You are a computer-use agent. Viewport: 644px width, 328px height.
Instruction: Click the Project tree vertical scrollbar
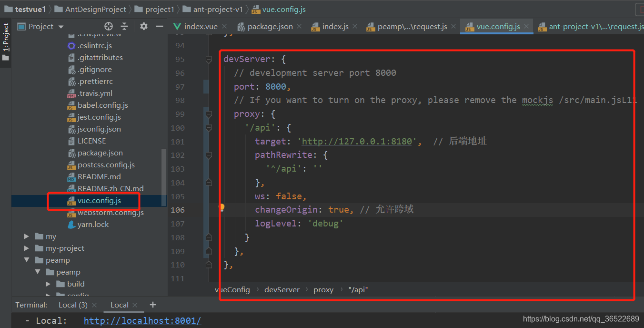point(164,177)
